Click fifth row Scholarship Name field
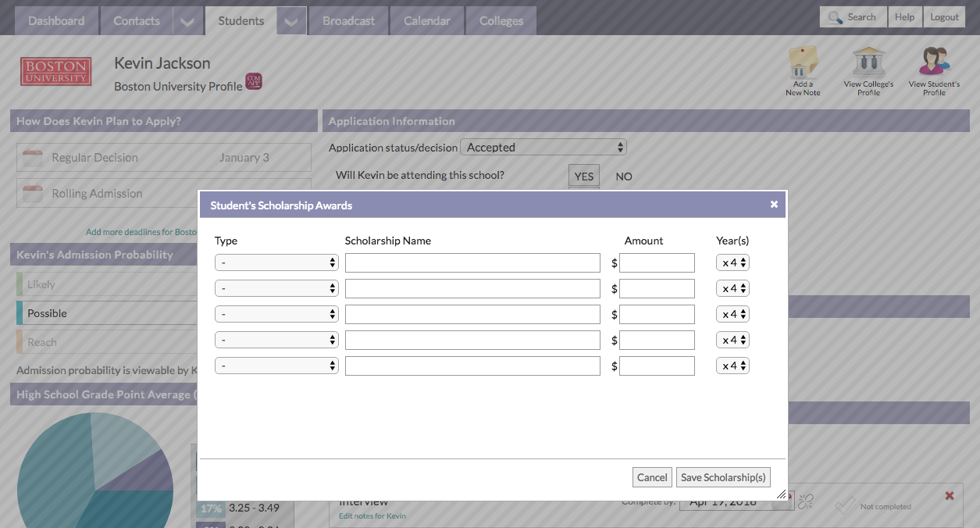This screenshot has width=980, height=528. [472, 366]
